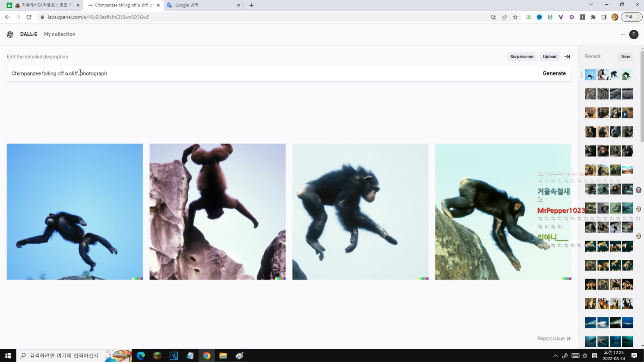
Task: Click the Surprise me button
Action: (521, 57)
